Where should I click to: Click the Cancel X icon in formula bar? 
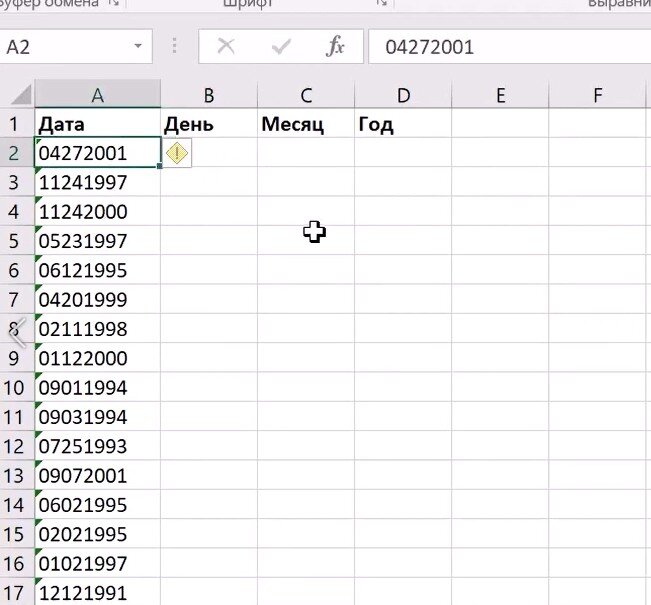226,46
